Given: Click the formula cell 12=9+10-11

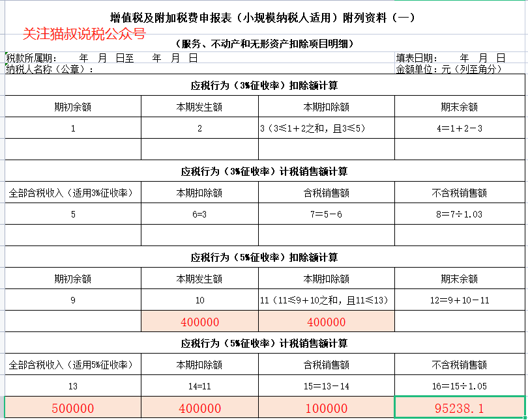Looking at the screenshot, I should tap(460, 300).
